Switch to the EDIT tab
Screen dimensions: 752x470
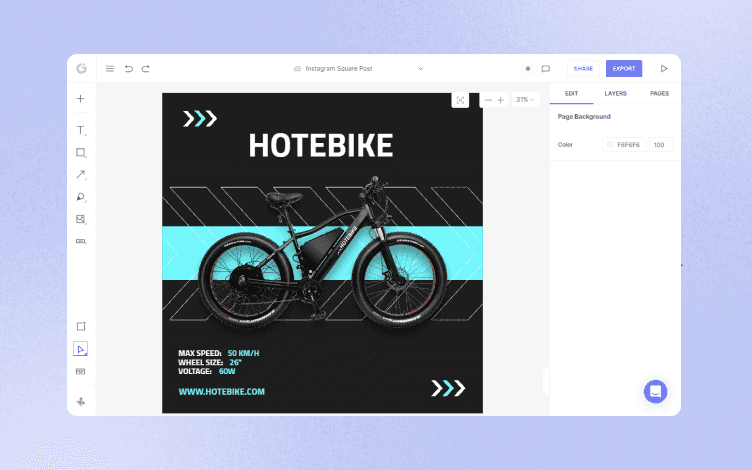pyautogui.click(x=571, y=94)
